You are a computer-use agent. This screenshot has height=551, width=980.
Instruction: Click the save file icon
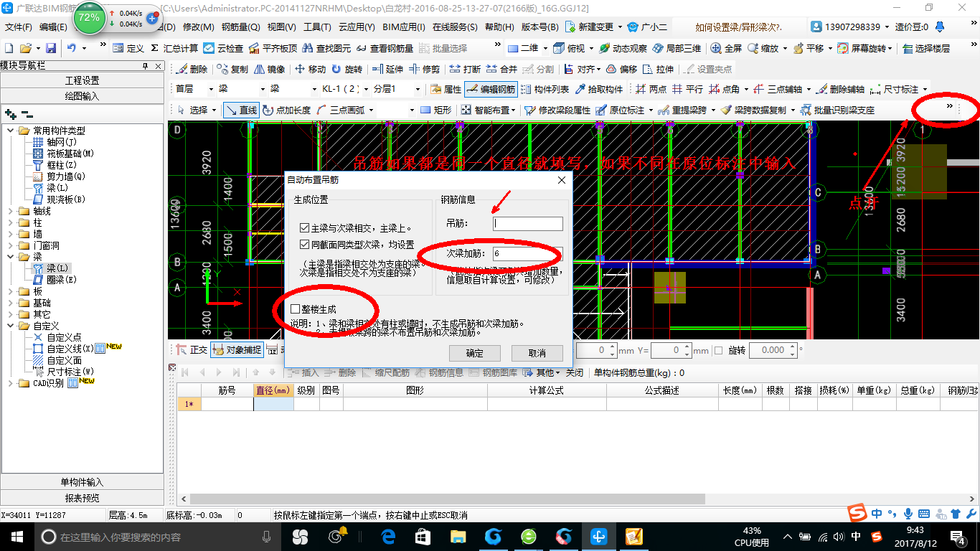pos(51,48)
